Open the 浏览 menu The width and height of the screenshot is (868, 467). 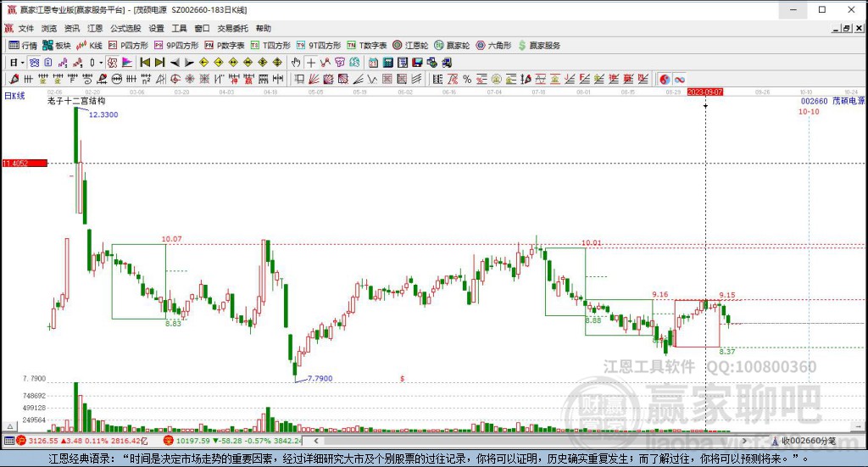(48, 28)
